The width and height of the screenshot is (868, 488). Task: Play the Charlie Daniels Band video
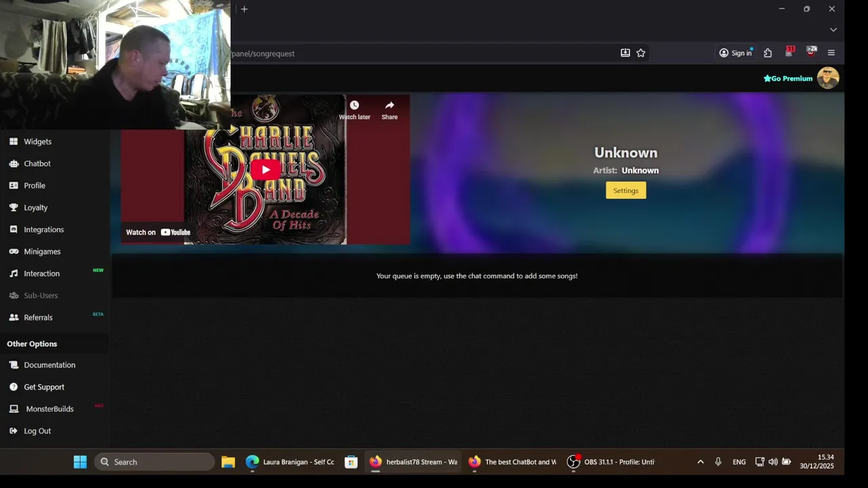tap(266, 170)
